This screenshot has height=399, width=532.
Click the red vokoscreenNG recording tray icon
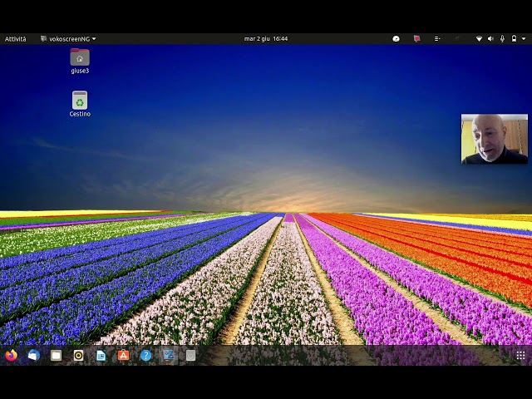click(416, 39)
